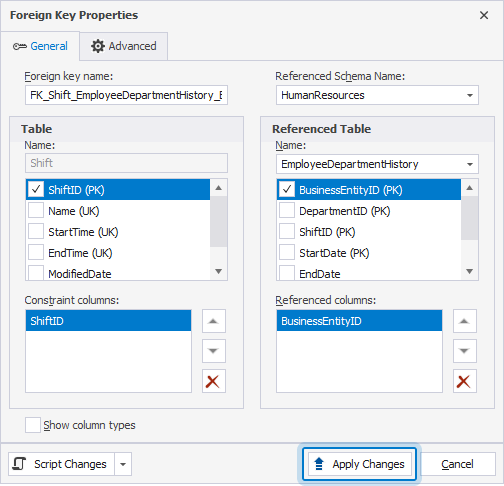This screenshot has height=486, width=504.
Task: Open the Advanced tab
Action: (124, 46)
